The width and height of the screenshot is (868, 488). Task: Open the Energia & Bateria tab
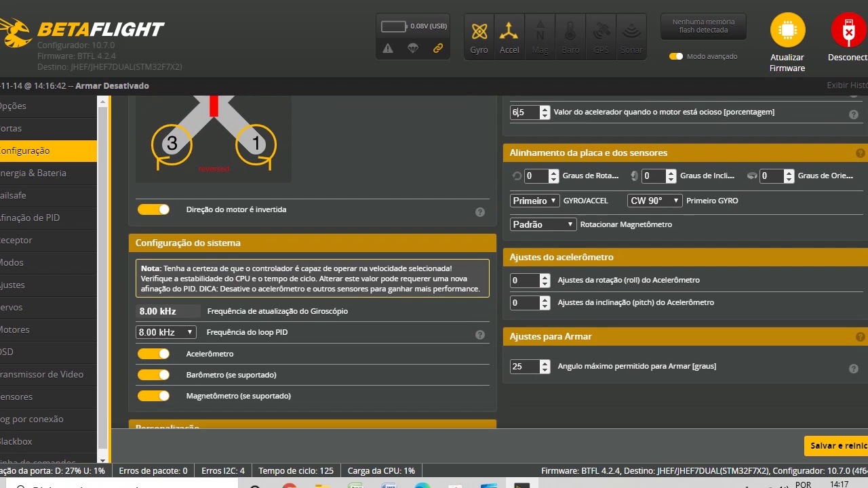[48, 173]
